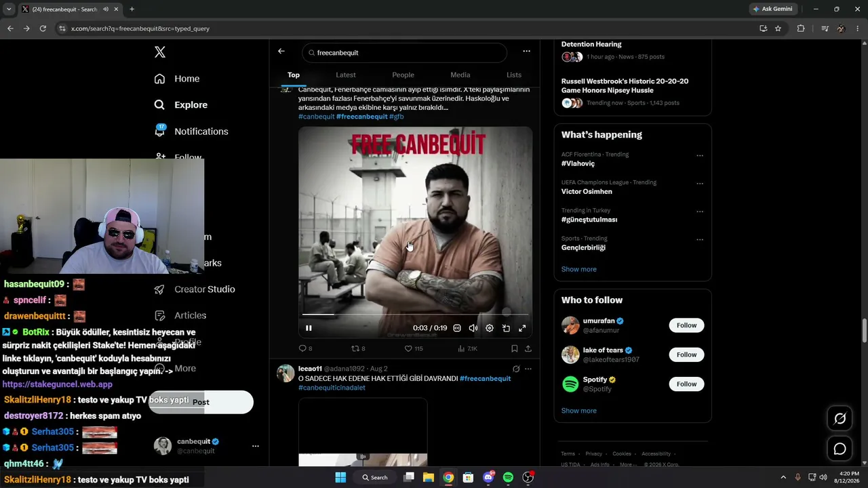Like the post with 115 likes
This screenshot has height=488, width=868.
pyautogui.click(x=414, y=348)
